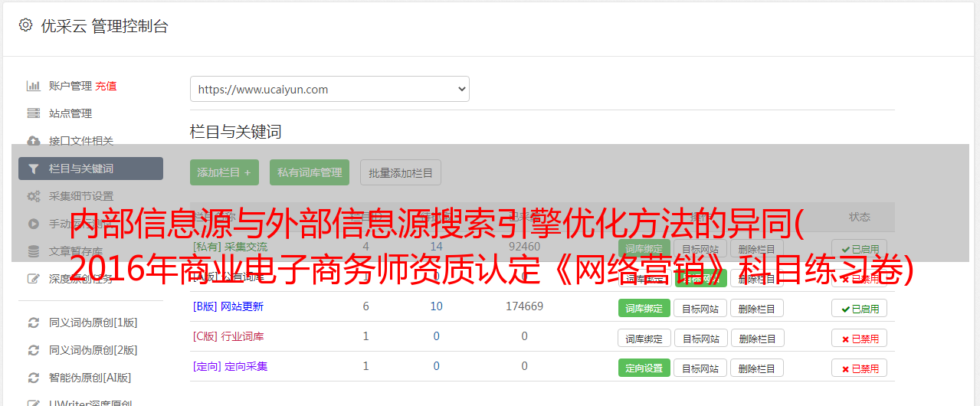Image resolution: width=980 pixels, height=406 pixels.
Task: Click 目标网站 in the 行业词库 row
Action: (700, 338)
